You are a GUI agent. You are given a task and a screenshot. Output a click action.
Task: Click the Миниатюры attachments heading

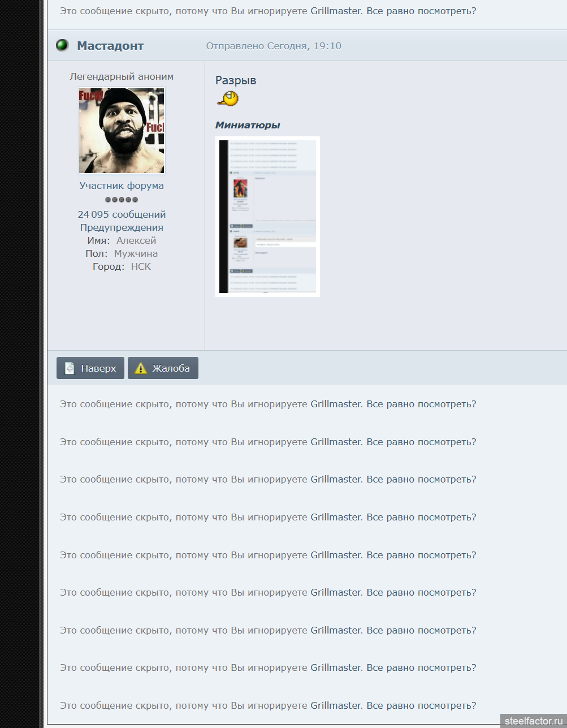point(248,125)
